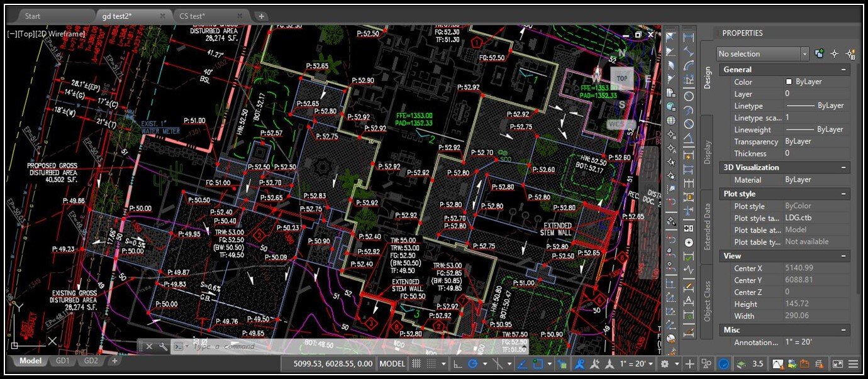Screen dimensions: 868x379
Task: Click the Quick Select icon in Properties
Action: [852, 54]
